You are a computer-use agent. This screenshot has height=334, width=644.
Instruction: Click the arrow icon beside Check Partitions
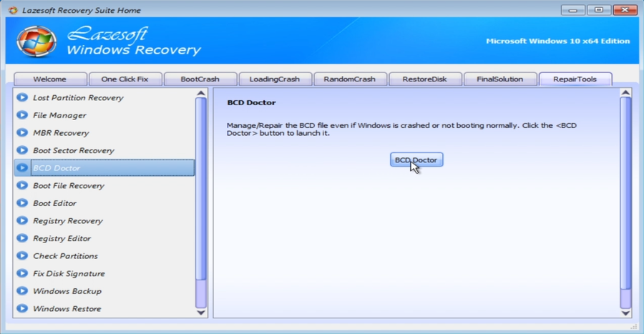pos(22,256)
